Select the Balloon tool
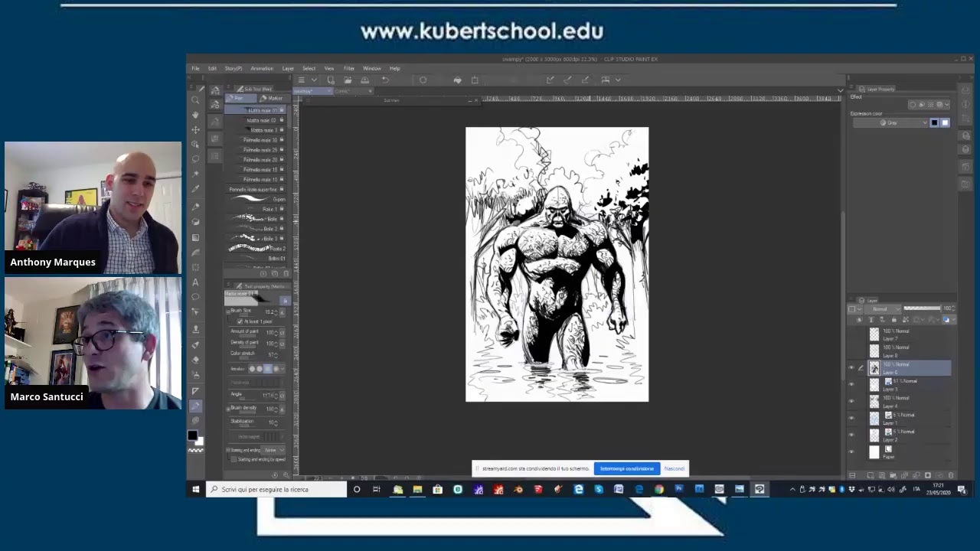The image size is (980, 551). [x=195, y=297]
